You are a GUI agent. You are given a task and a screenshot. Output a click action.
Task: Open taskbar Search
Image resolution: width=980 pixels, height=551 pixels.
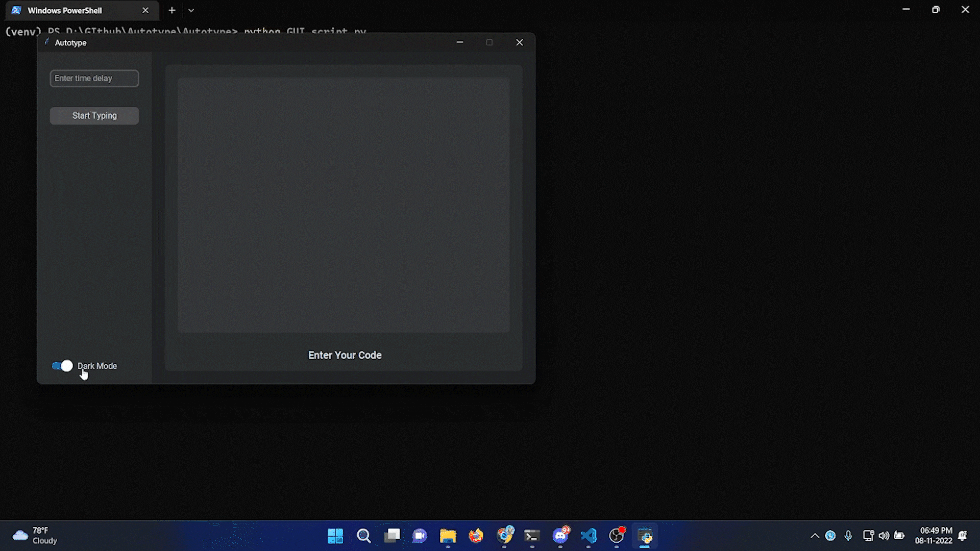(363, 536)
